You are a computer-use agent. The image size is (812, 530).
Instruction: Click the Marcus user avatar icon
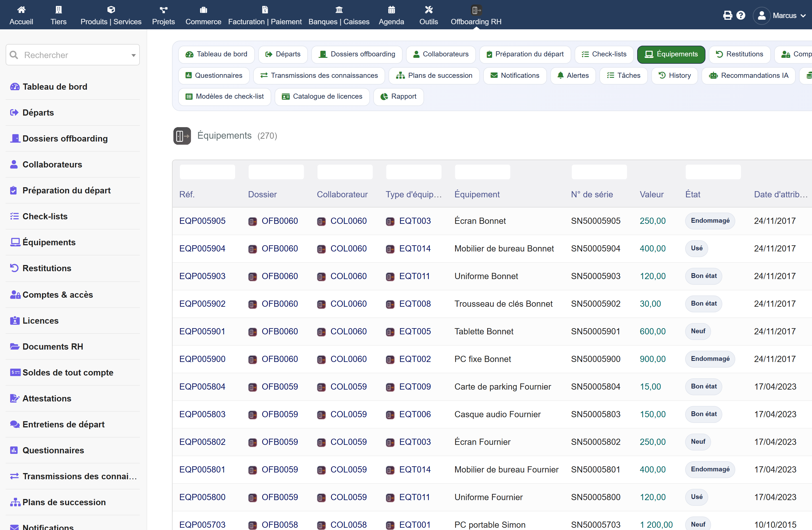(x=762, y=16)
